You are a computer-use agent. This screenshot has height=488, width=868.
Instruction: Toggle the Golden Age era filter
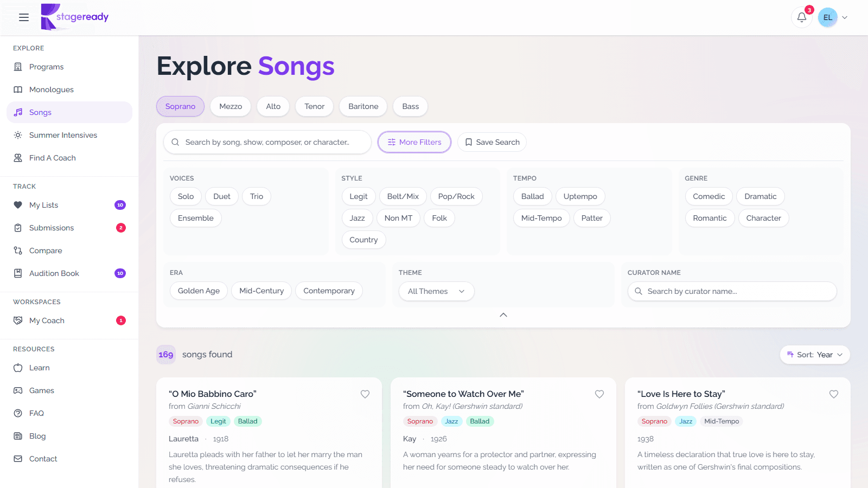(199, 291)
